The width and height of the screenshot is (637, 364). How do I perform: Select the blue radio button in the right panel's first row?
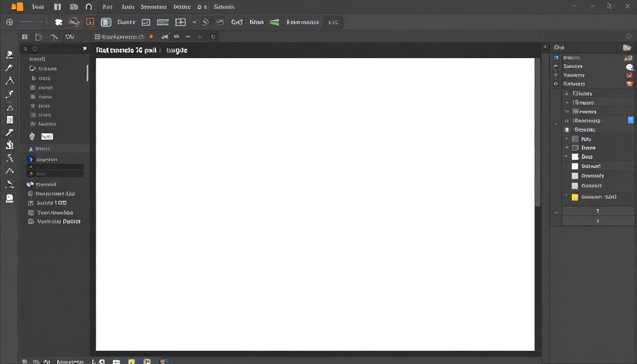pos(556,58)
